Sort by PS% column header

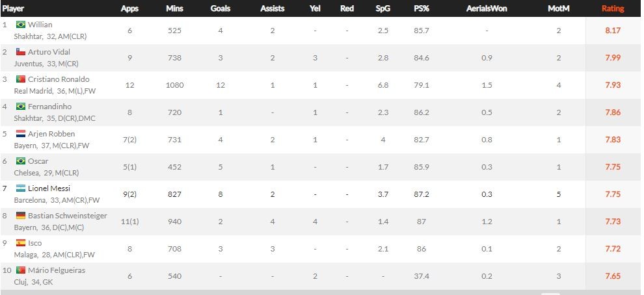[421, 8]
